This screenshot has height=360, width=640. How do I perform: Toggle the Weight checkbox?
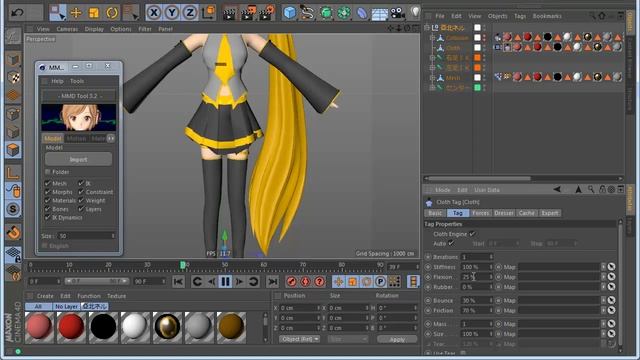[x=81, y=200]
